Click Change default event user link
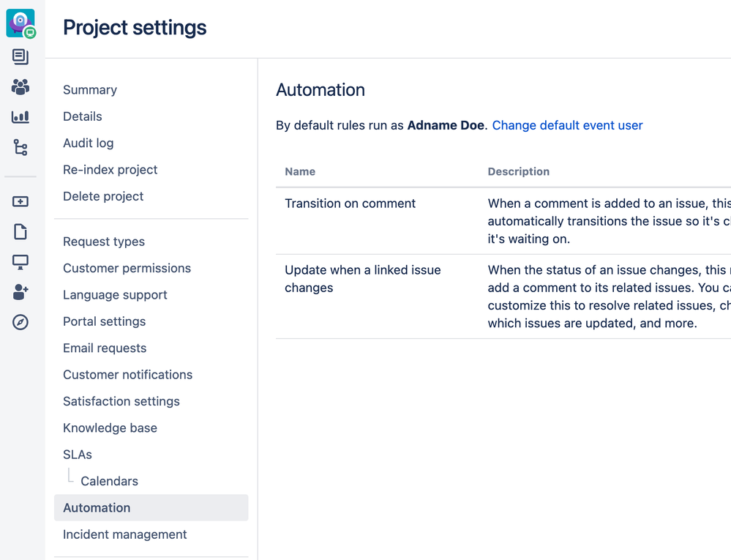The image size is (731, 560). [x=567, y=125]
